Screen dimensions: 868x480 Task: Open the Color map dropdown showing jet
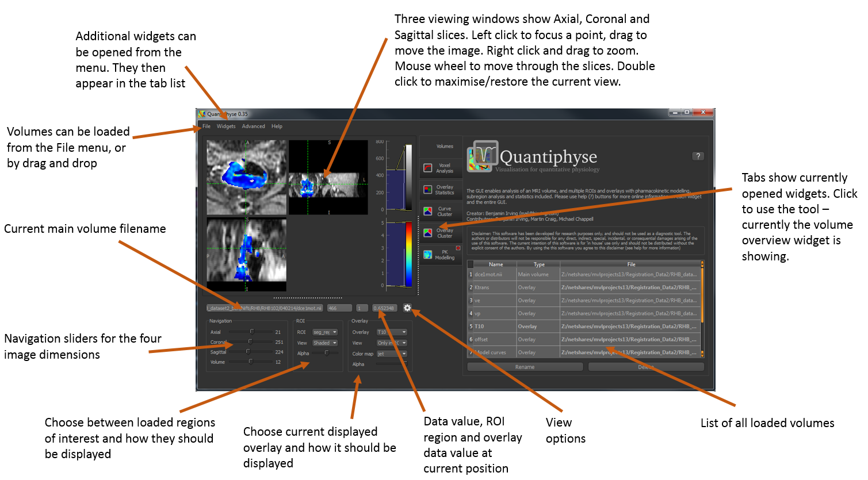point(392,354)
